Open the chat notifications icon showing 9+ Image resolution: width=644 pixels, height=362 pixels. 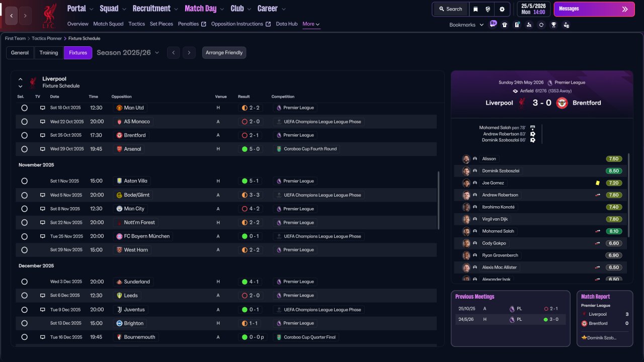[493, 24]
